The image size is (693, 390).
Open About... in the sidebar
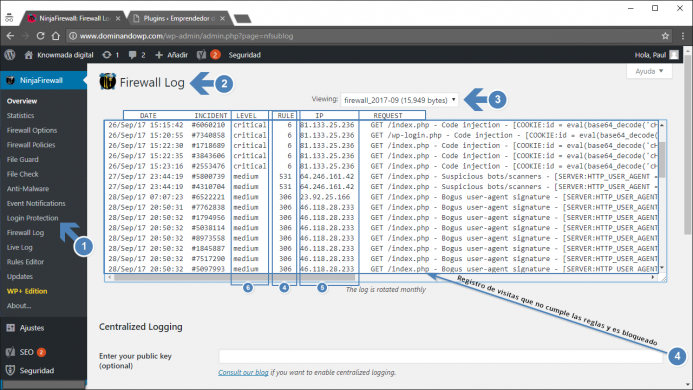pyautogui.click(x=19, y=306)
